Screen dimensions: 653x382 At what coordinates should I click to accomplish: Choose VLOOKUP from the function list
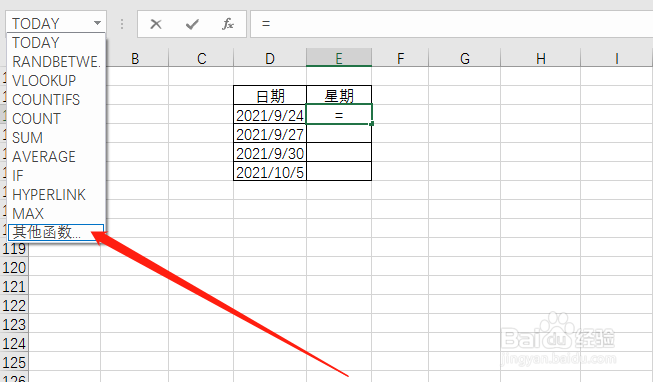pos(56,80)
